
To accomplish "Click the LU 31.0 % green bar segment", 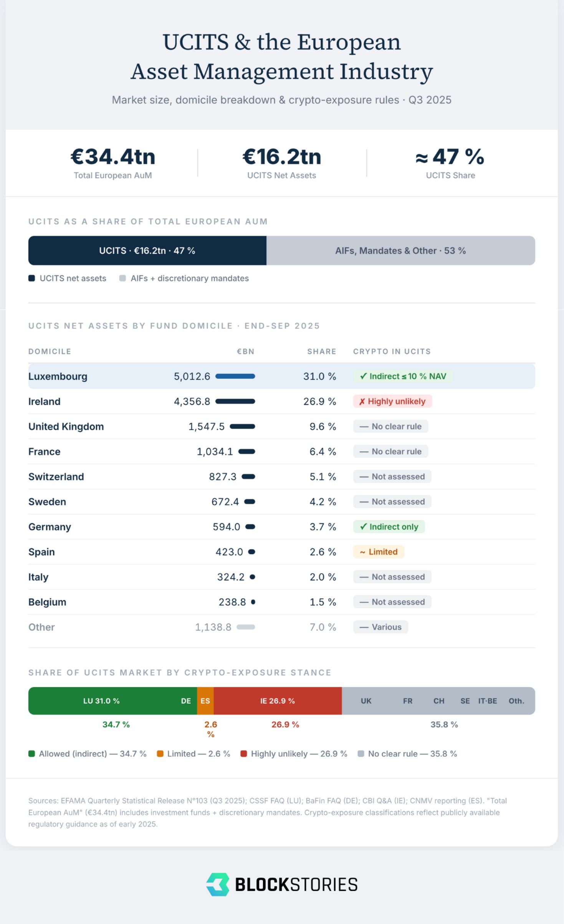I will pyautogui.click(x=101, y=701).
